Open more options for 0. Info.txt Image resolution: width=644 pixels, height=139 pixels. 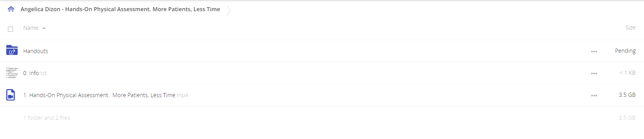click(x=594, y=74)
